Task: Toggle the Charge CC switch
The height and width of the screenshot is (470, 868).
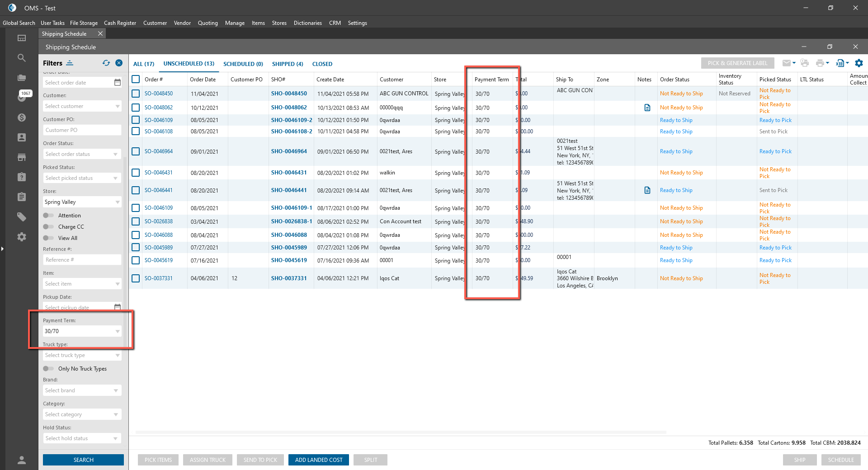Action: click(48, 227)
